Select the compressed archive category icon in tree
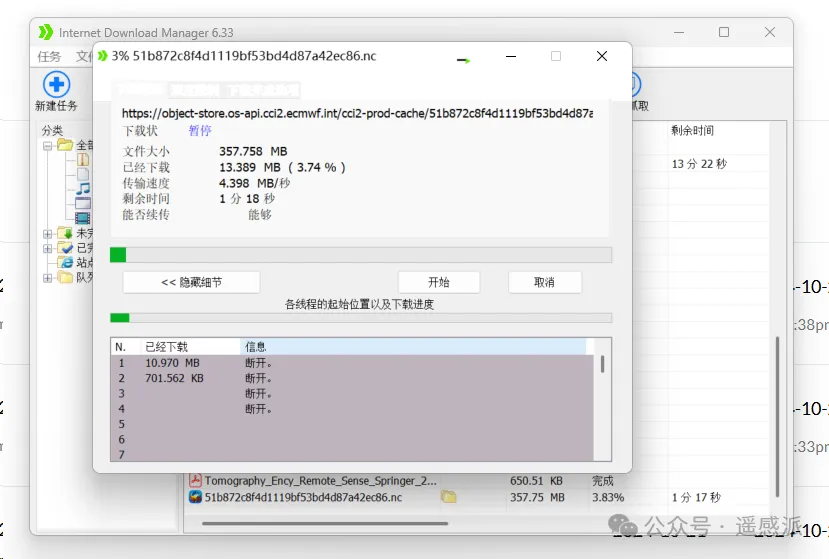 (x=83, y=159)
